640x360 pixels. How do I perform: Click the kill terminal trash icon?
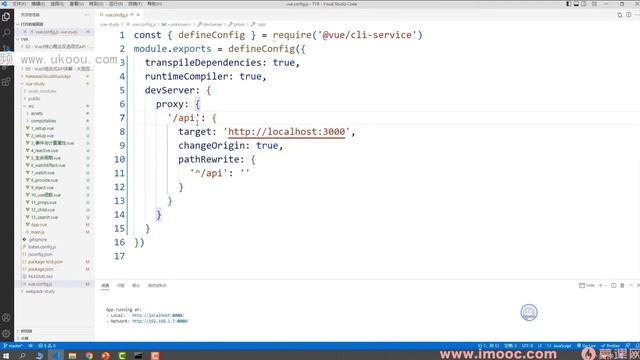(622, 285)
